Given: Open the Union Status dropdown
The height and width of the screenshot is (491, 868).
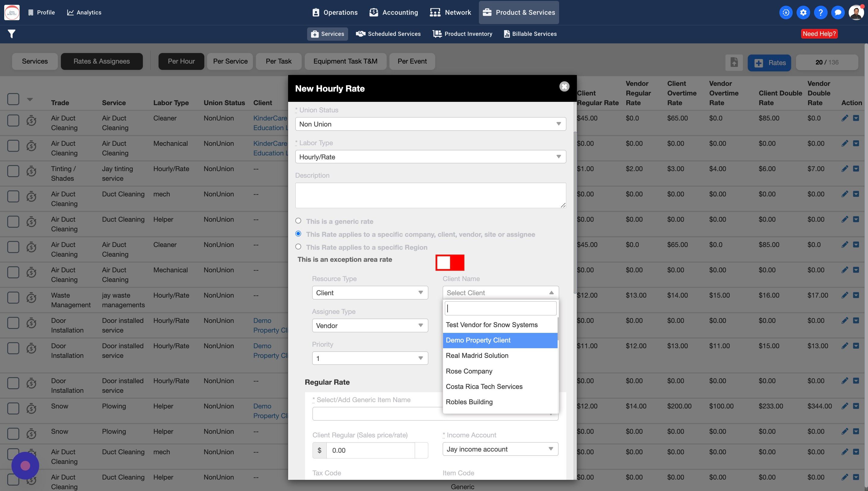Looking at the screenshot, I should [x=430, y=124].
